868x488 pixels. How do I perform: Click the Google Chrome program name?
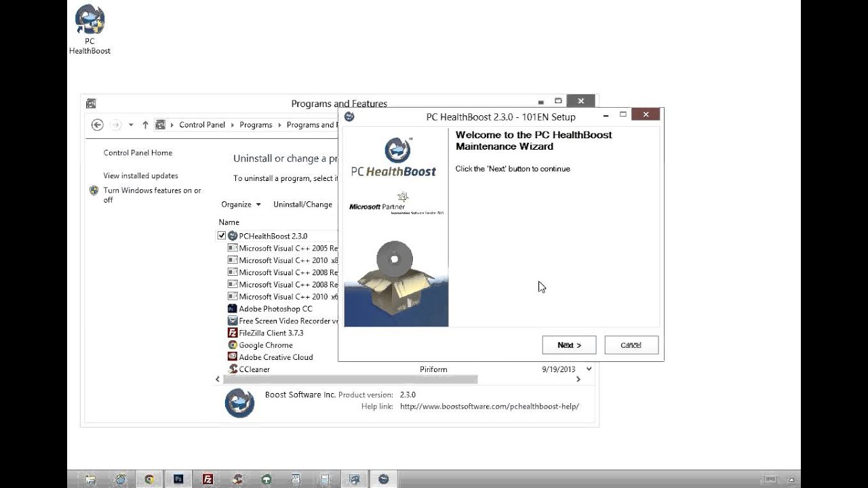(266, 345)
